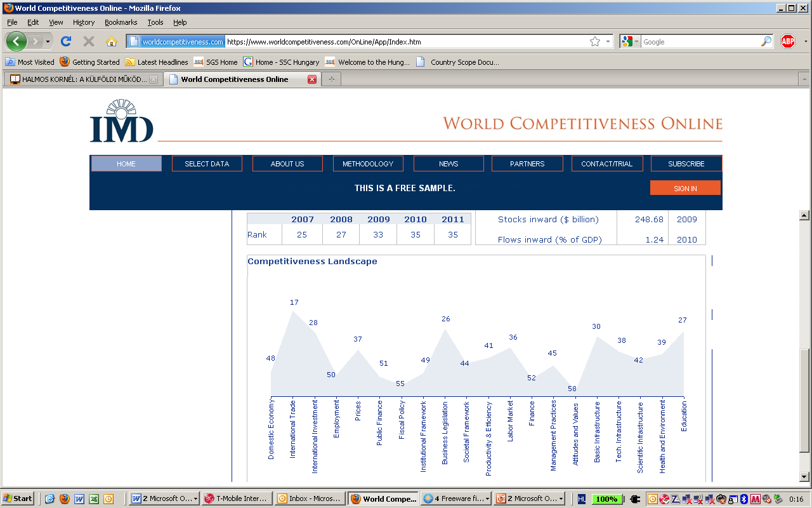Image resolution: width=812 pixels, height=508 pixels.
Task: Expand the URL bar history dropdown
Action: (608, 42)
